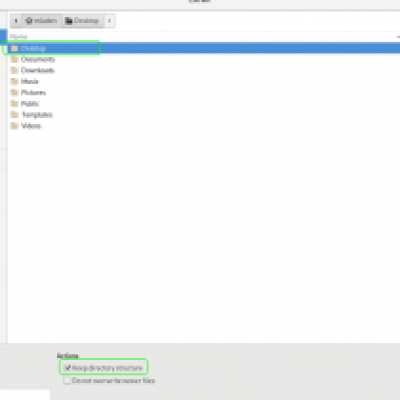
Task: Open the Templates folder
Action: coord(204,115)
